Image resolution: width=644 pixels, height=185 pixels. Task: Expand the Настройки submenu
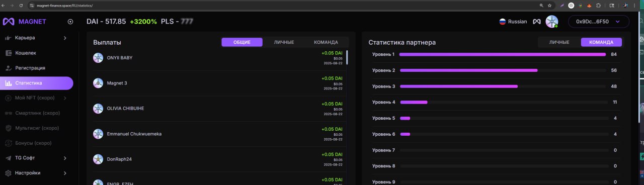click(x=65, y=173)
